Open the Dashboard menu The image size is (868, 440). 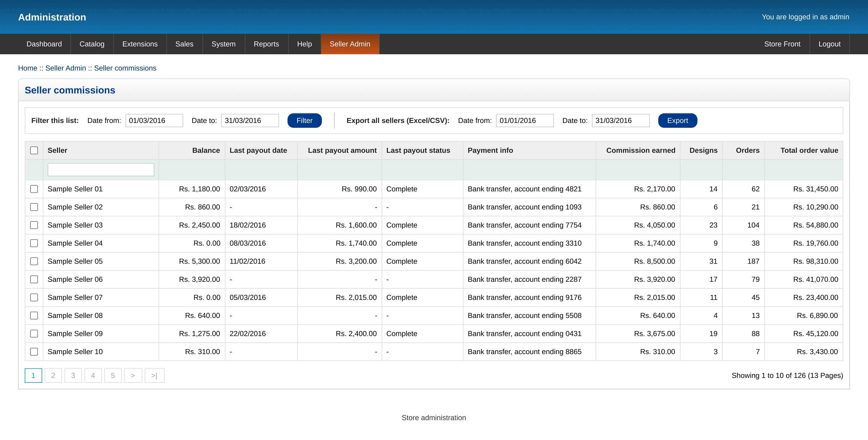pos(44,44)
